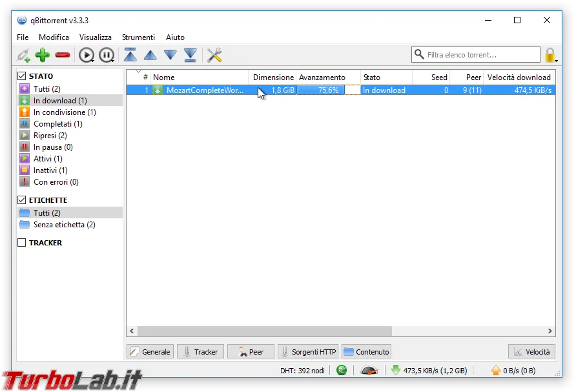This screenshot has height=392, width=576.
Task: Select the In pausa (0) filter
Action: pos(70,147)
